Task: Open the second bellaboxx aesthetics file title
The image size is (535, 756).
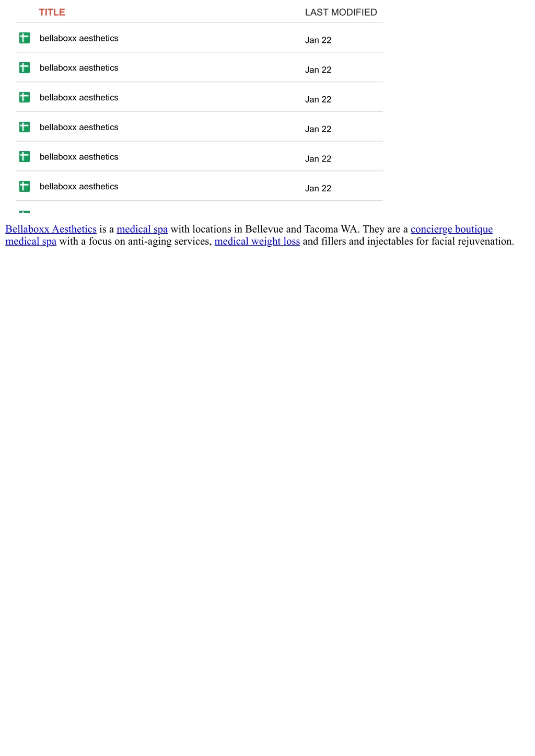Action: pyautogui.click(x=79, y=68)
